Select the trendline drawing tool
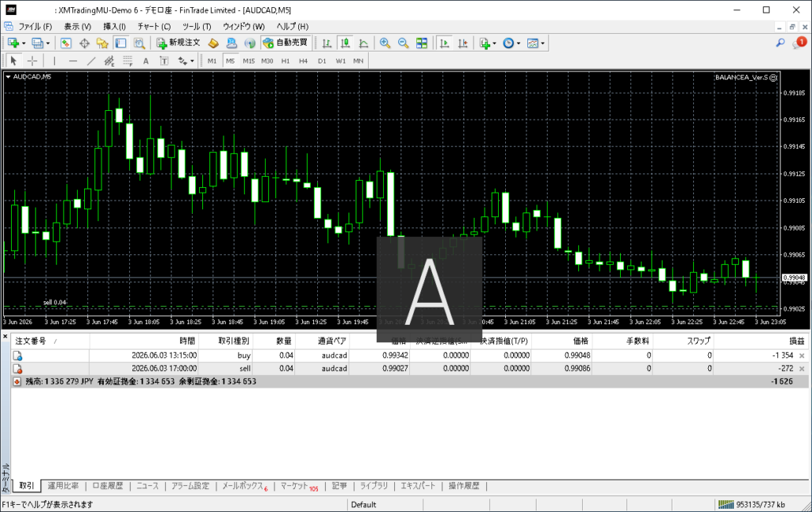The width and height of the screenshot is (812, 512). point(91,61)
